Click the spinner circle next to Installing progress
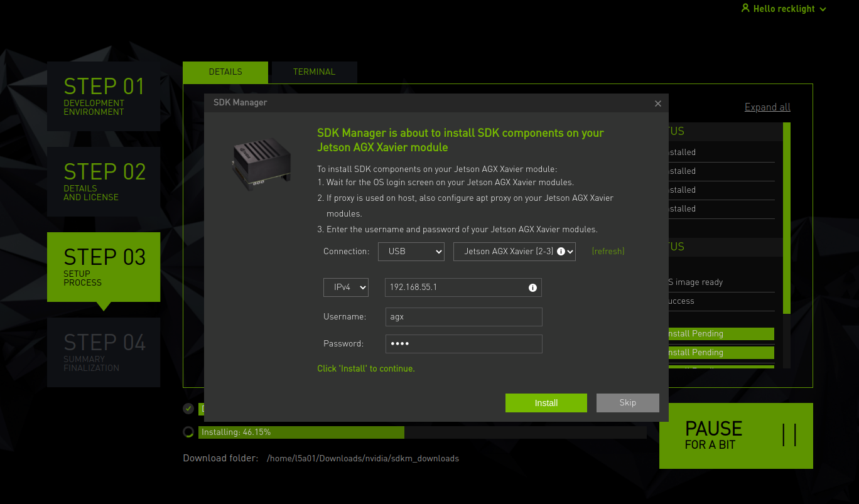The width and height of the screenshot is (859, 504). (188, 432)
